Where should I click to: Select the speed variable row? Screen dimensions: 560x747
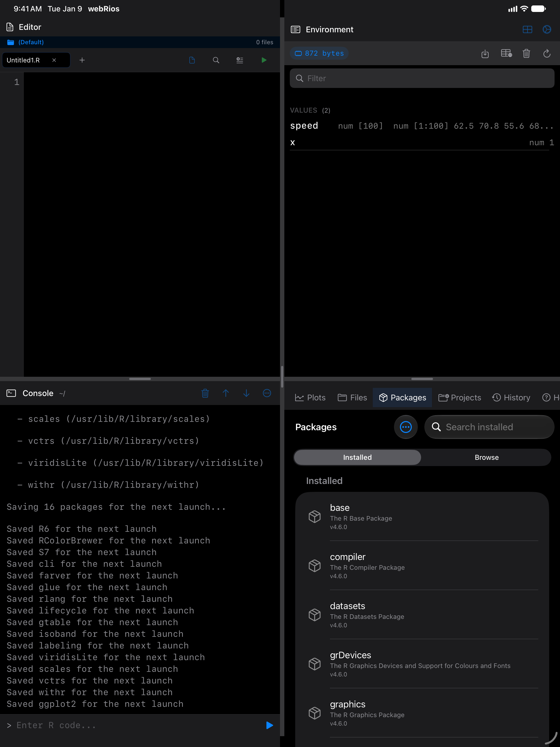(x=422, y=126)
